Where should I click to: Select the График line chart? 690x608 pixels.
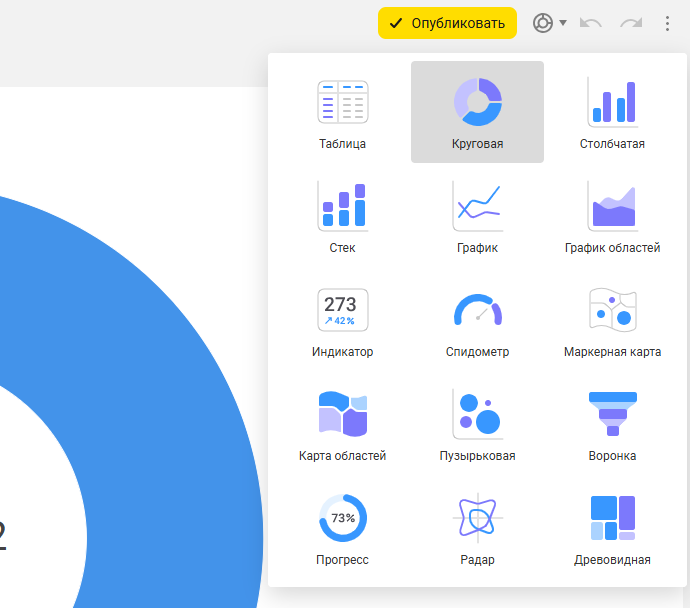477,216
